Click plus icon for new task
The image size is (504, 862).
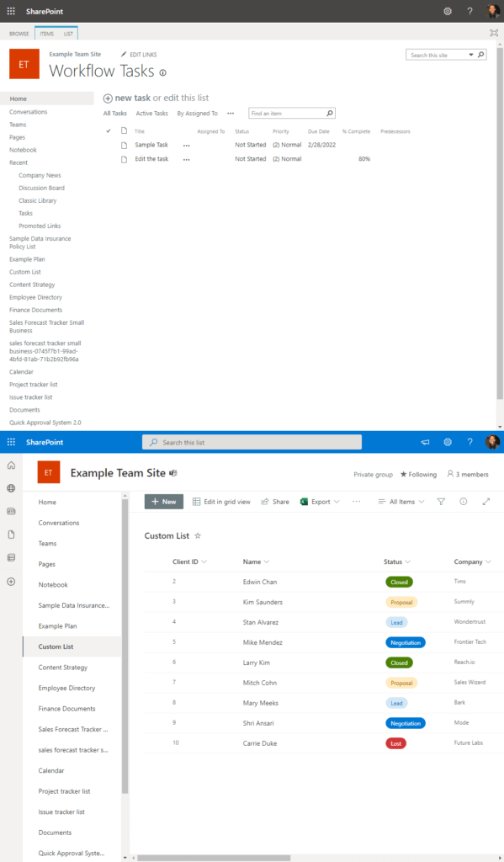tap(108, 98)
